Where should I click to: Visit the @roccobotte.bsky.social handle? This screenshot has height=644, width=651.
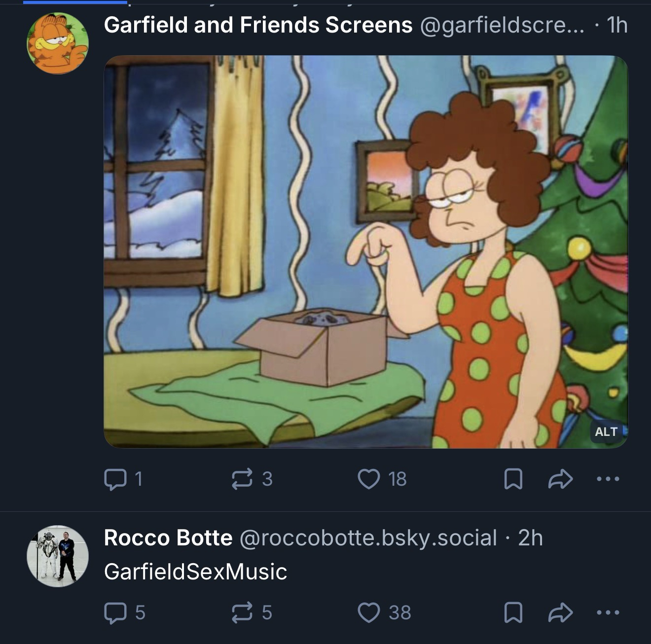pyautogui.click(x=368, y=537)
